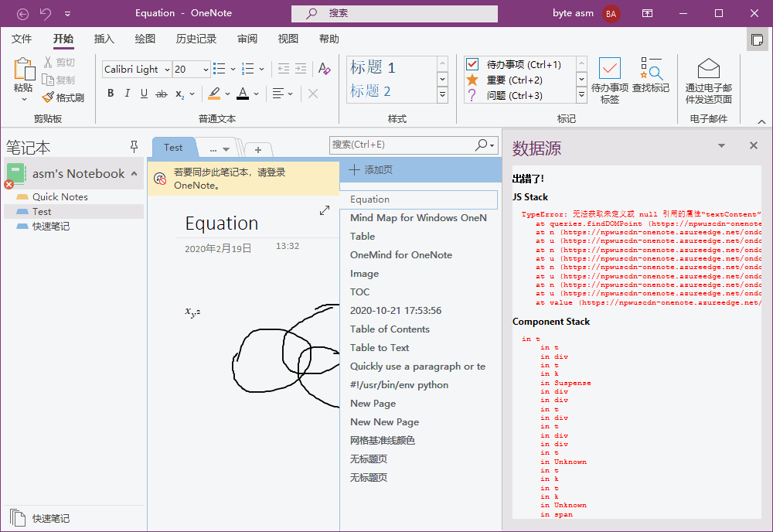The image size is (773, 532).
Task: Click the delete X icon in ribbon
Action: [313, 94]
